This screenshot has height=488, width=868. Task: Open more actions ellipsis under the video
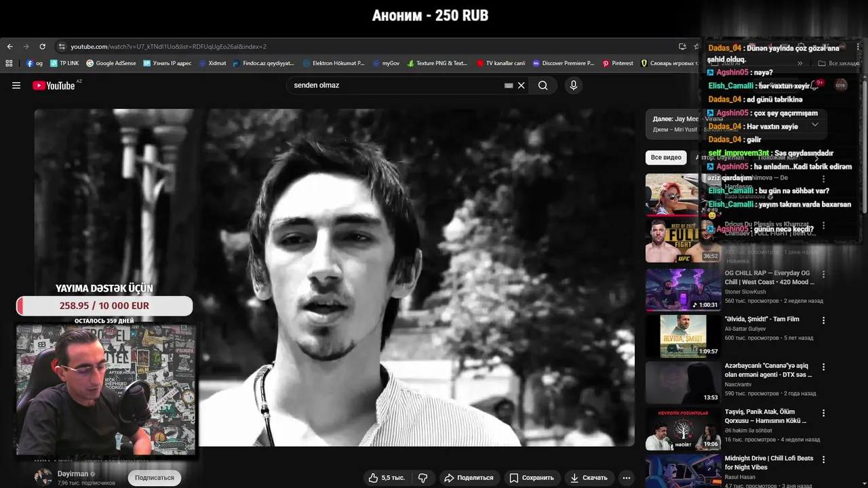(x=627, y=478)
